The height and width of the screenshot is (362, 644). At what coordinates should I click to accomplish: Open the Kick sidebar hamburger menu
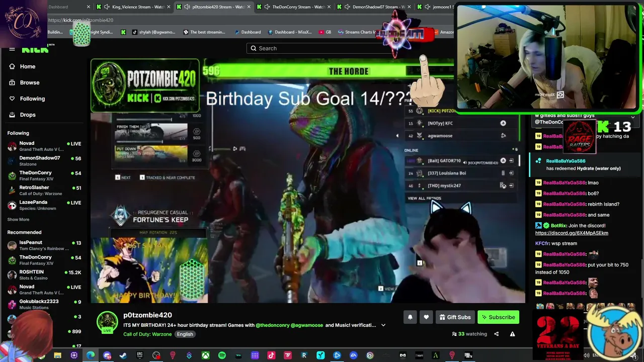[12, 49]
